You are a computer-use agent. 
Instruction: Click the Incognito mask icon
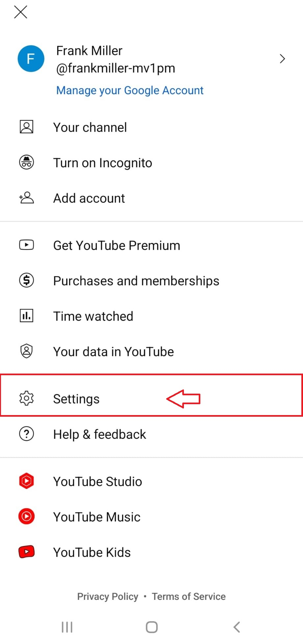point(27,162)
